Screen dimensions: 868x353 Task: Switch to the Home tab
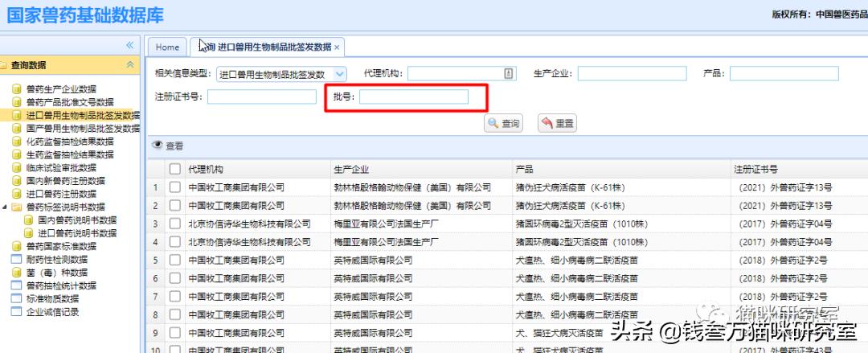click(x=167, y=47)
